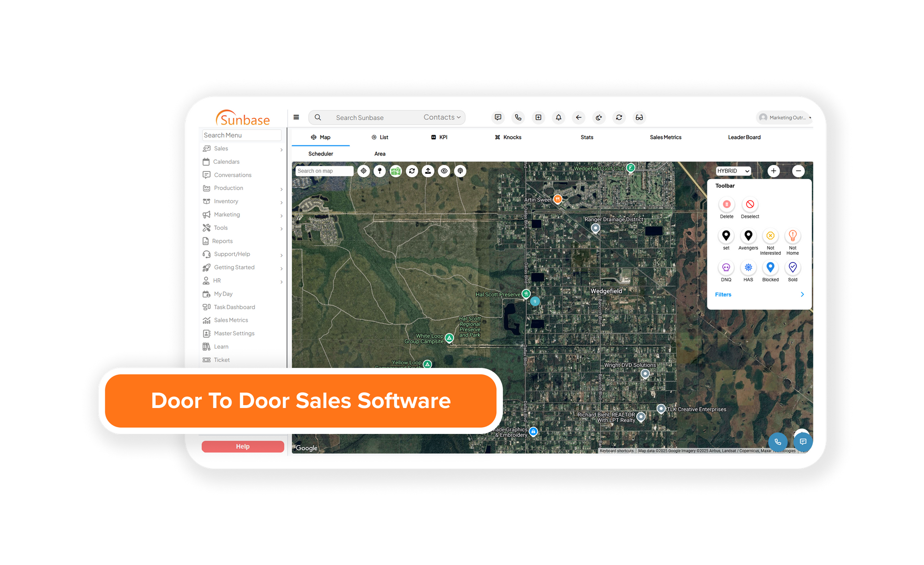
Task: Click the phone call icon in header
Action: 518,117
